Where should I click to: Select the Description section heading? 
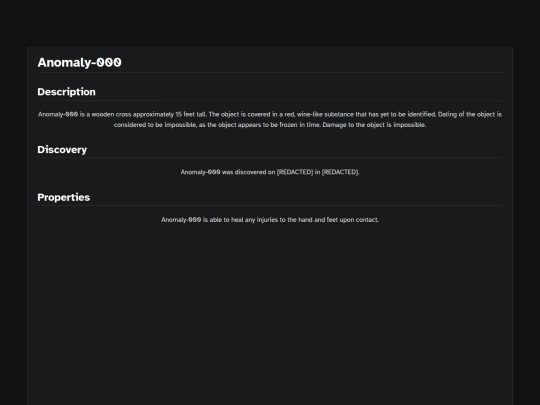pyautogui.click(x=66, y=92)
